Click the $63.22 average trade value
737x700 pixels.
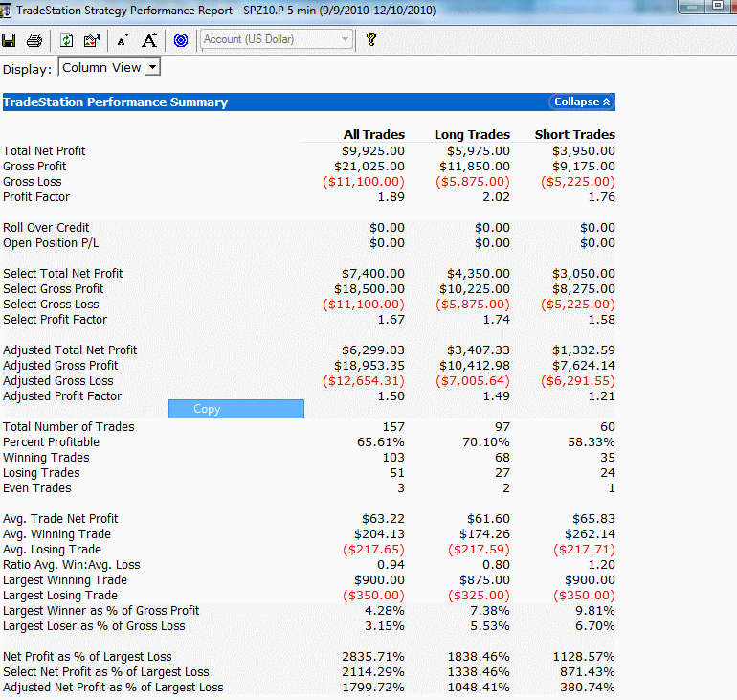pos(383,519)
